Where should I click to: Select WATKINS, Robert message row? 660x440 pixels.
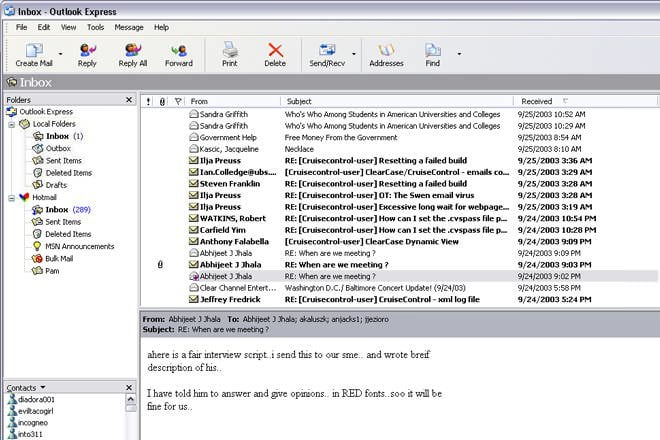click(399, 219)
